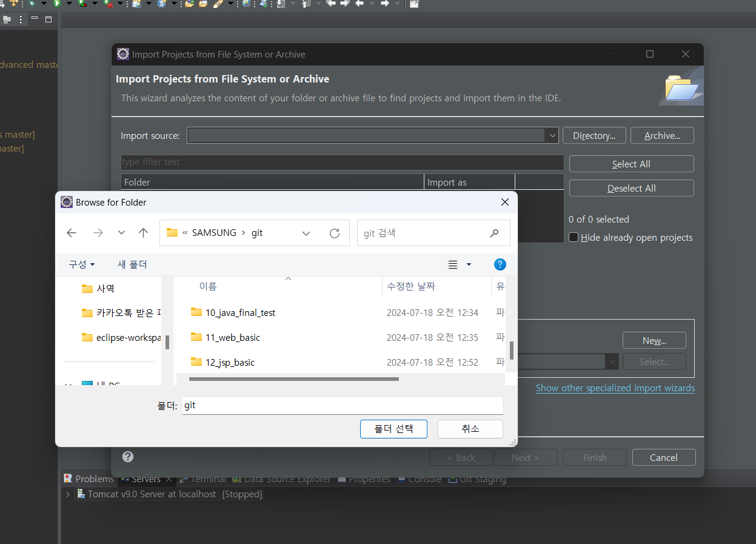Switch to the Git Staging tab

pos(477,479)
